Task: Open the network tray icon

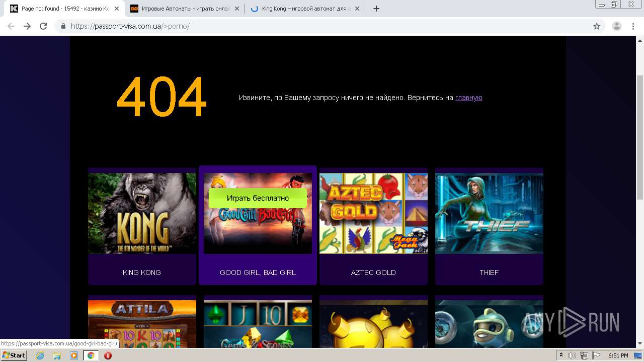Action: click(584, 355)
